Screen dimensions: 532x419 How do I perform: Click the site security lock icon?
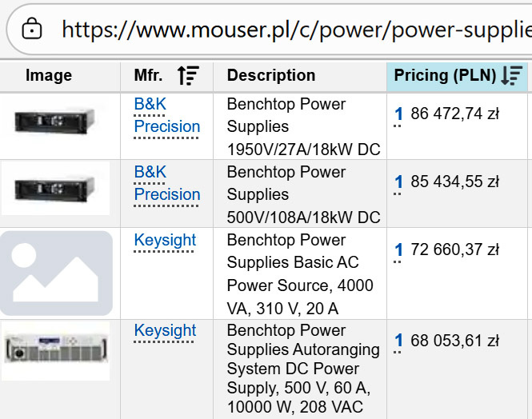(31, 29)
